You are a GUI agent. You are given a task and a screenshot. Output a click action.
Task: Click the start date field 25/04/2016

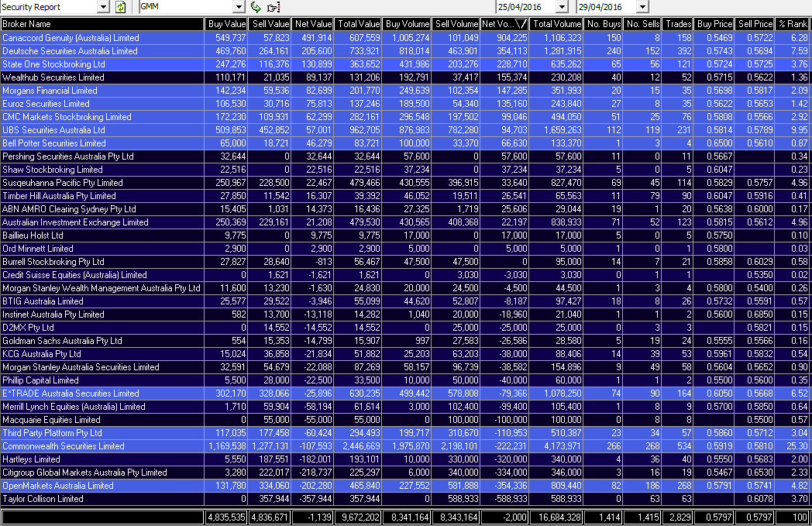coord(526,7)
